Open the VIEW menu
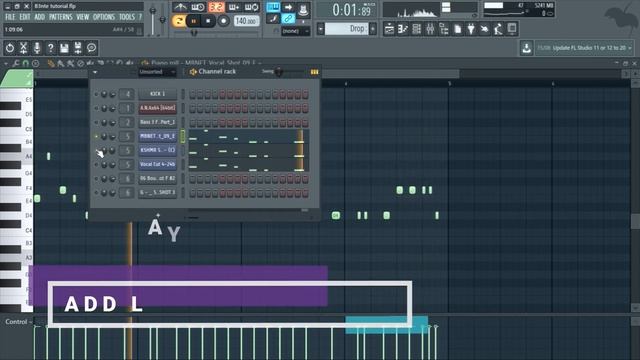Viewport: 640px width, 360px height. point(82,17)
